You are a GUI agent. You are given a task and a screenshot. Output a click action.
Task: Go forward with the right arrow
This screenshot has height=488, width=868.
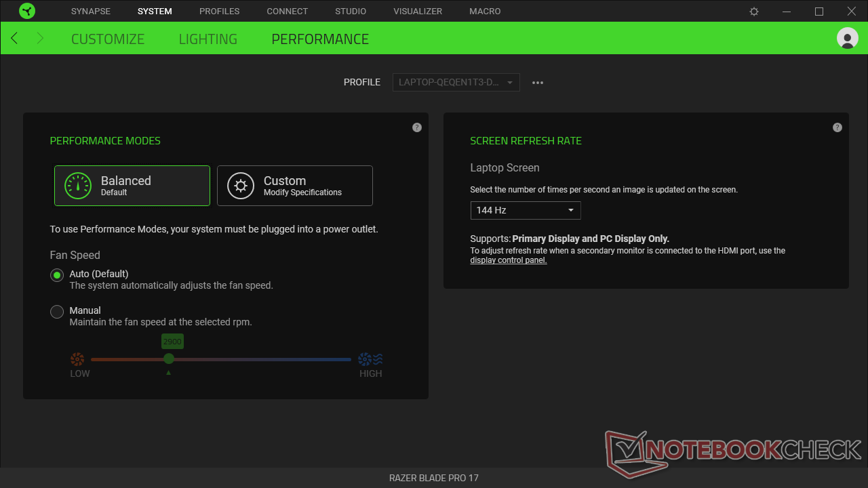click(x=39, y=39)
